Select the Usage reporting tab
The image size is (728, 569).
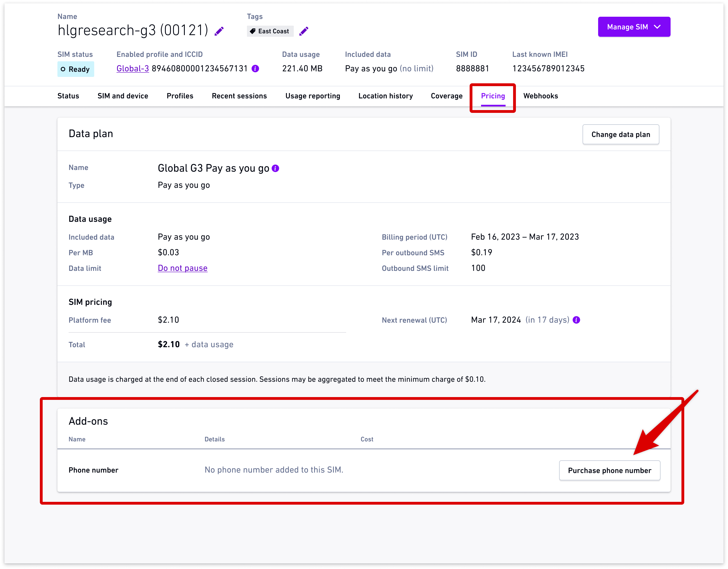pos(313,96)
